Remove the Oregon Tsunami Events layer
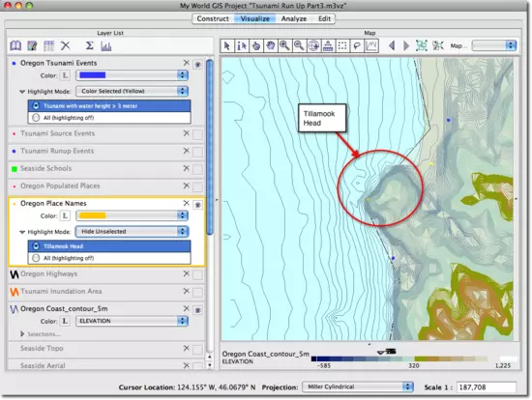 tap(187, 63)
